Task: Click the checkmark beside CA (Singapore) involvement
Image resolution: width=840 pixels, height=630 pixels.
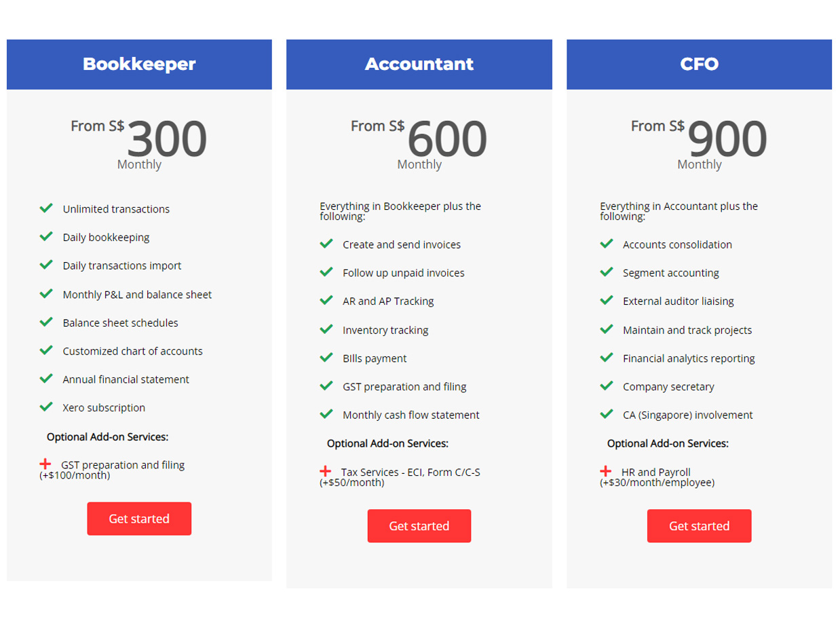Action: (x=607, y=413)
